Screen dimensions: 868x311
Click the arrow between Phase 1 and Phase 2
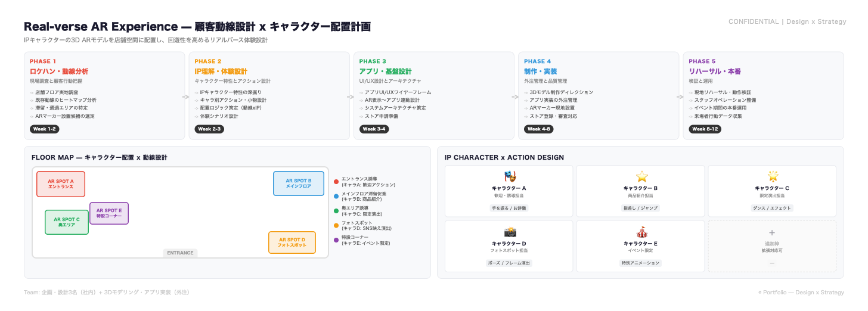[186, 96]
